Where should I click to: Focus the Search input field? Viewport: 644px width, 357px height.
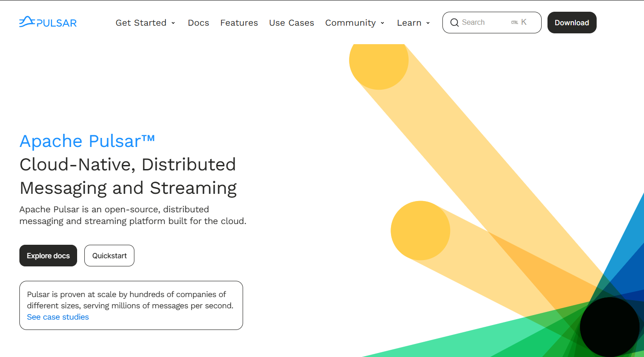pos(492,23)
